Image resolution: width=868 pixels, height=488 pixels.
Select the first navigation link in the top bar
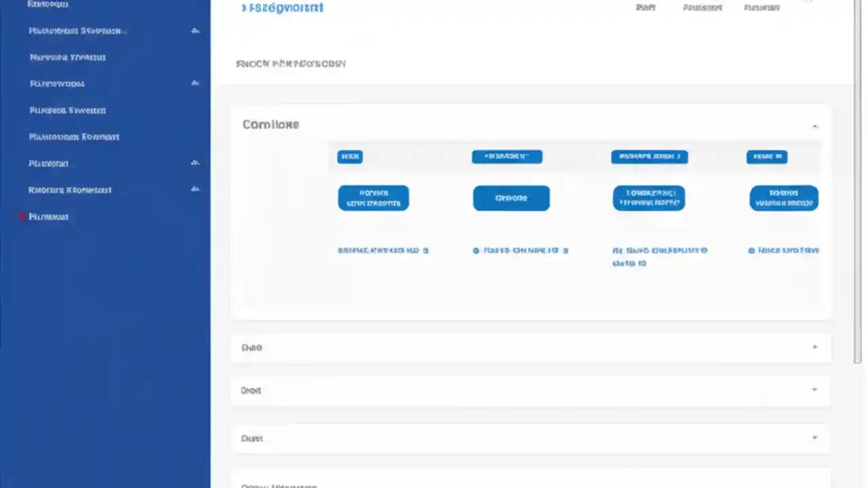[645, 7]
